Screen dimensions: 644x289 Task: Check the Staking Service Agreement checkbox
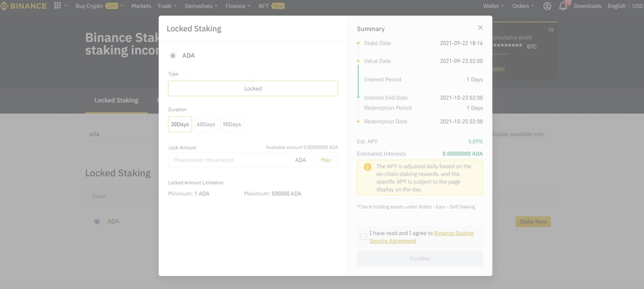(363, 237)
